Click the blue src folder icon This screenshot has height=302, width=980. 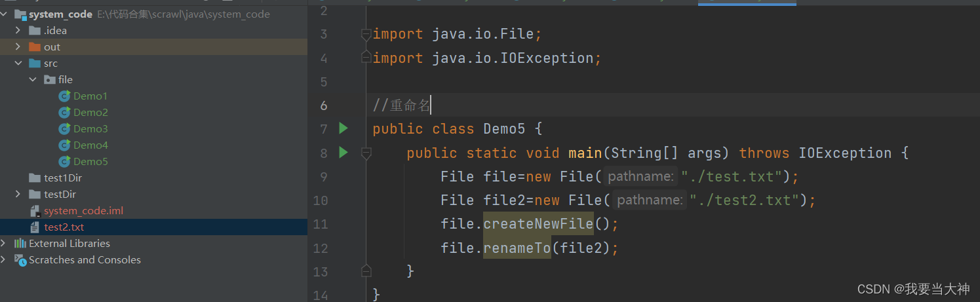coord(35,63)
